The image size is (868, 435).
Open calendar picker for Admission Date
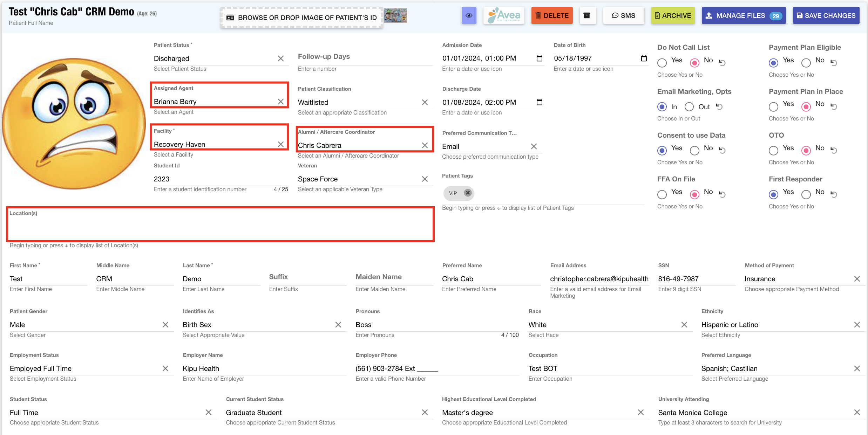pyautogui.click(x=540, y=58)
